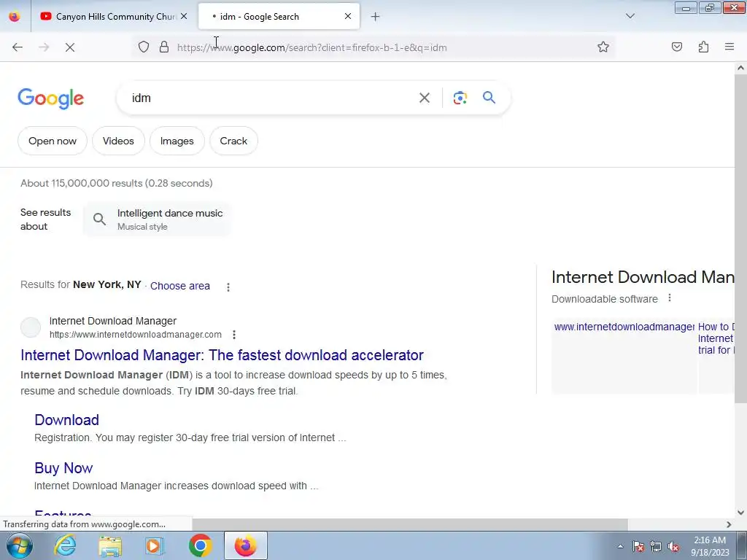This screenshot has width=747, height=560.
Task: Show hidden tray icons arrow
Action: 620,546
